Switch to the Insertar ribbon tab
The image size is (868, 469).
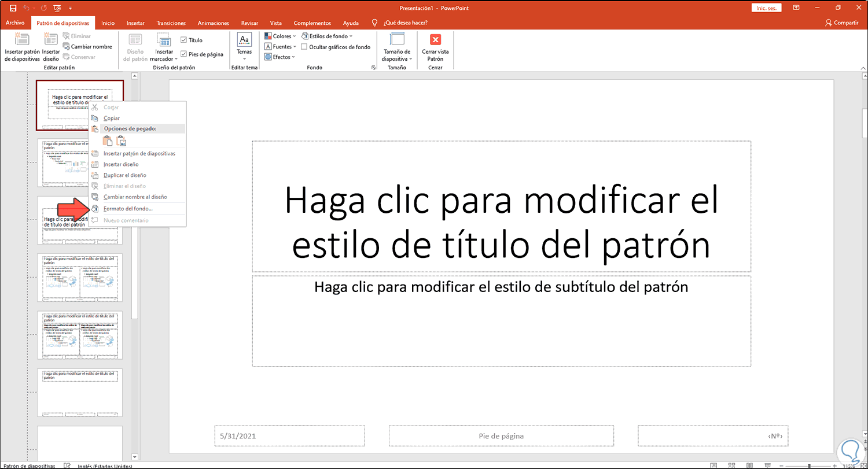(x=135, y=23)
